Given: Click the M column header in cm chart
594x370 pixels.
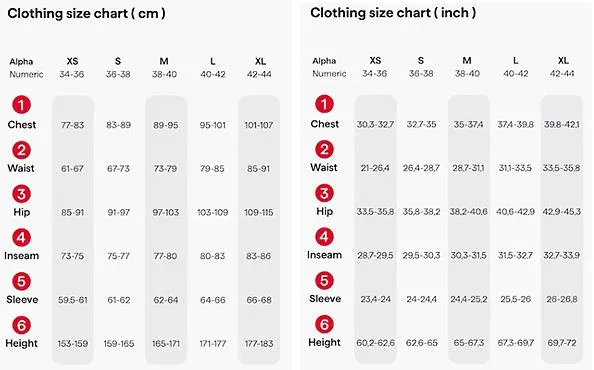Looking at the screenshot, I should [x=164, y=61].
